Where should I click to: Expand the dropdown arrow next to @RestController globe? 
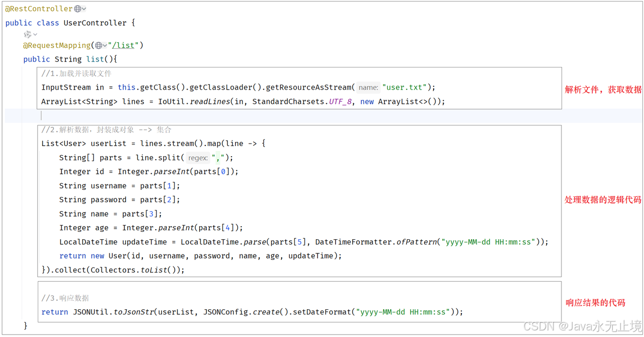[84, 9]
